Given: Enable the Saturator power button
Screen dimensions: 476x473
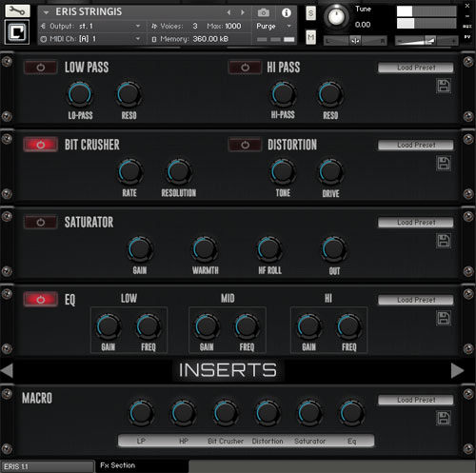Looking at the screenshot, I should pyautogui.click(x=41, y=222).
